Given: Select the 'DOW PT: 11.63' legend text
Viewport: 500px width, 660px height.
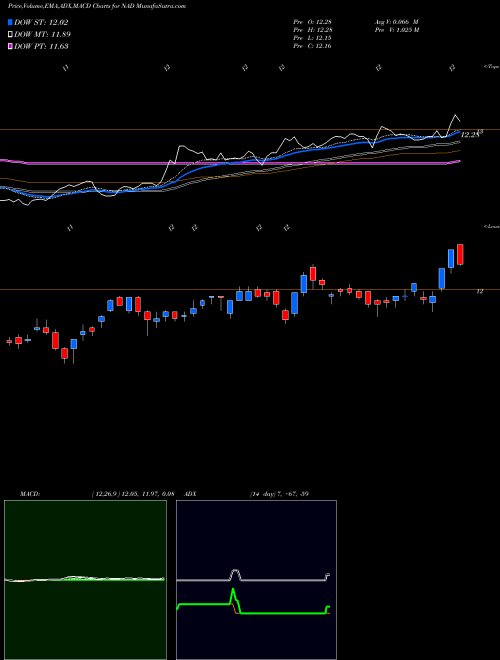Looking at the screenshot, I should pos(41,46).
